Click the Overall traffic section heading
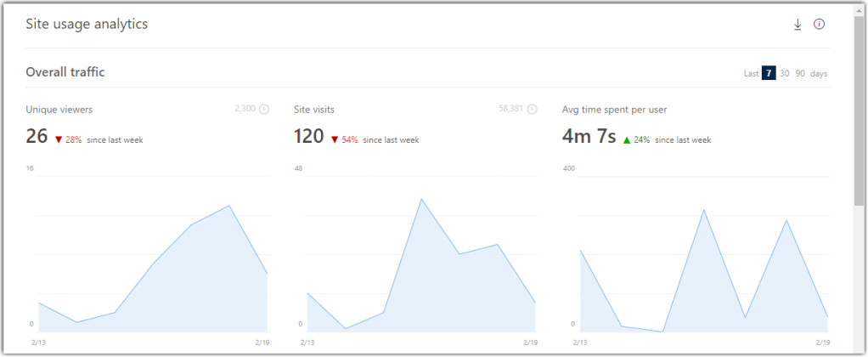 coord(65,72)
